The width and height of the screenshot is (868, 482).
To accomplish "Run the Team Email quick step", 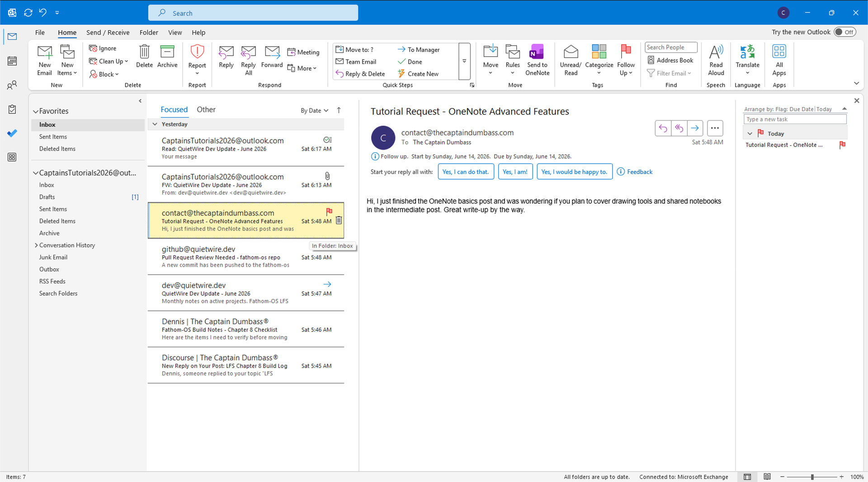I will coord(356,61).
